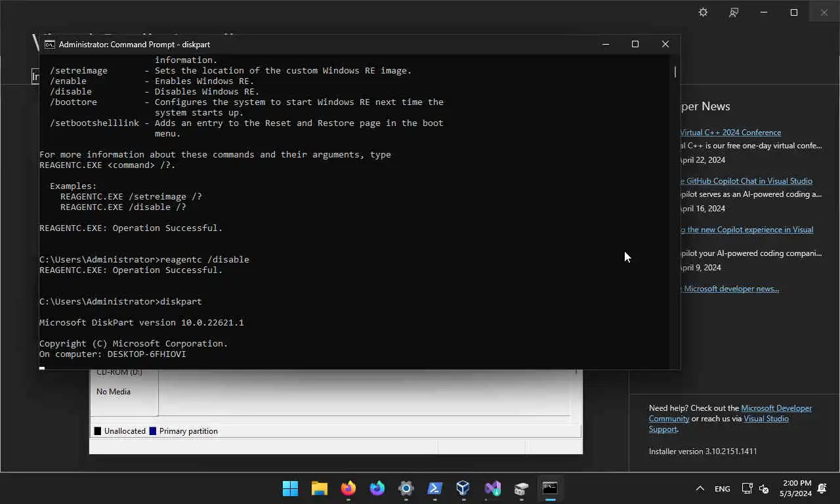Open Virtual C++ 2024 Conference news link
Image resolution: width=840 pixels, height=504 pixels.
730,133
